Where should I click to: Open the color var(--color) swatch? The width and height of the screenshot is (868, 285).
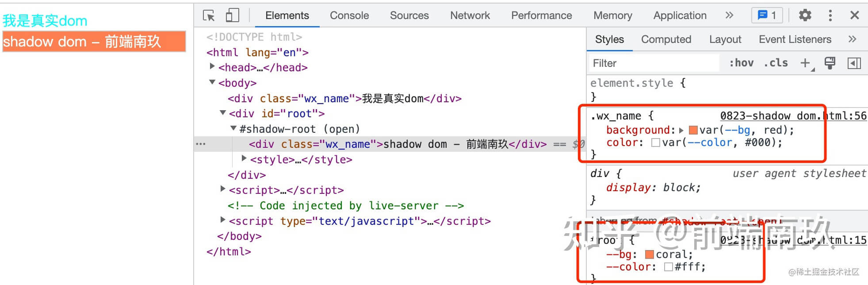[656, 142]
